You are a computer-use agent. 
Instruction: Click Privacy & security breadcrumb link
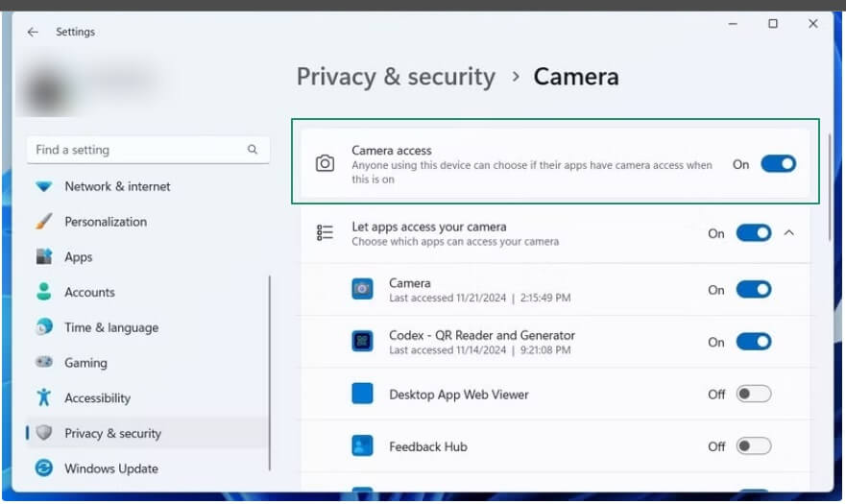[x=396, y=77]
